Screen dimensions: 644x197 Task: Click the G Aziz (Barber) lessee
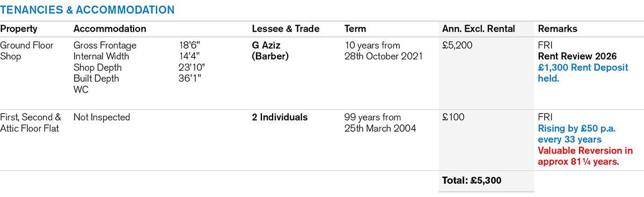[270, 51]
